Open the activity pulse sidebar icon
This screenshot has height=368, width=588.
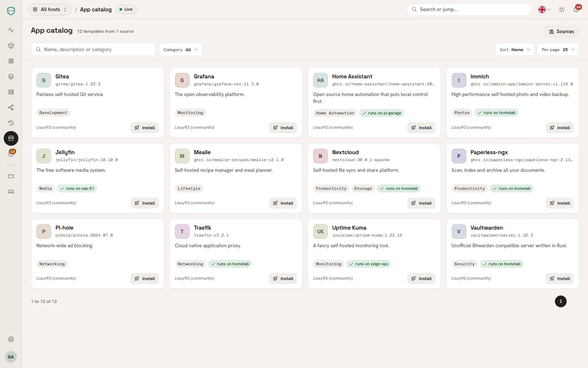tap(11, 30)
